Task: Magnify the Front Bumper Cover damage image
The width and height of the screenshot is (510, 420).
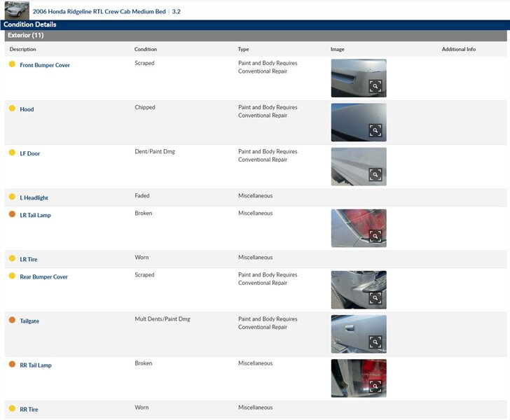Action: 375,86
